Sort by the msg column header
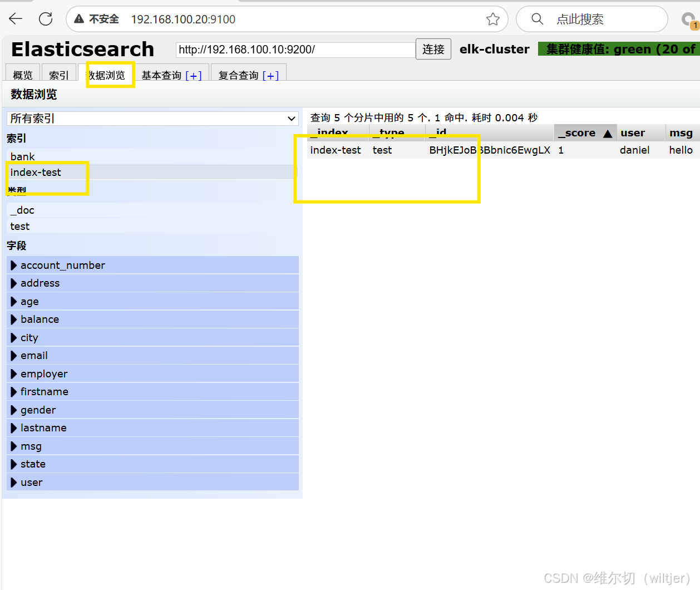Viewport: 700px width, 590px height. (x=683, y=133)
